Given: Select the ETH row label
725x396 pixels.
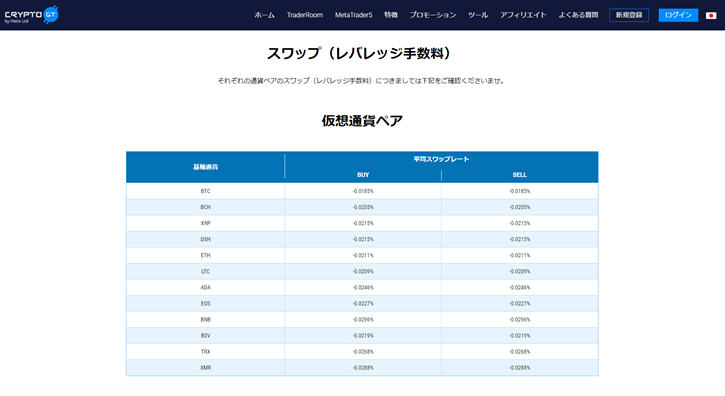Looking at the screenshot, I should [205, 255].
